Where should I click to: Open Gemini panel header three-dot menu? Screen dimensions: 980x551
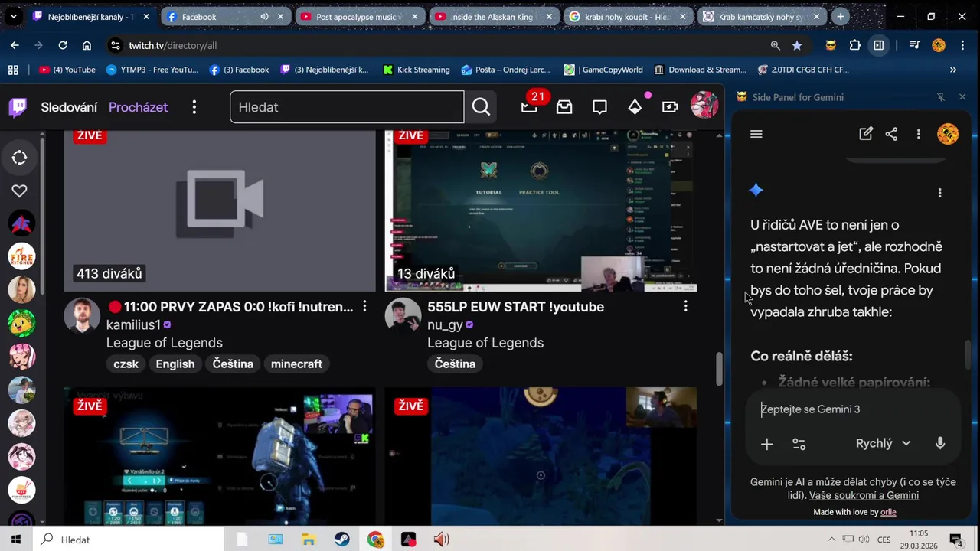click(918, 134)
